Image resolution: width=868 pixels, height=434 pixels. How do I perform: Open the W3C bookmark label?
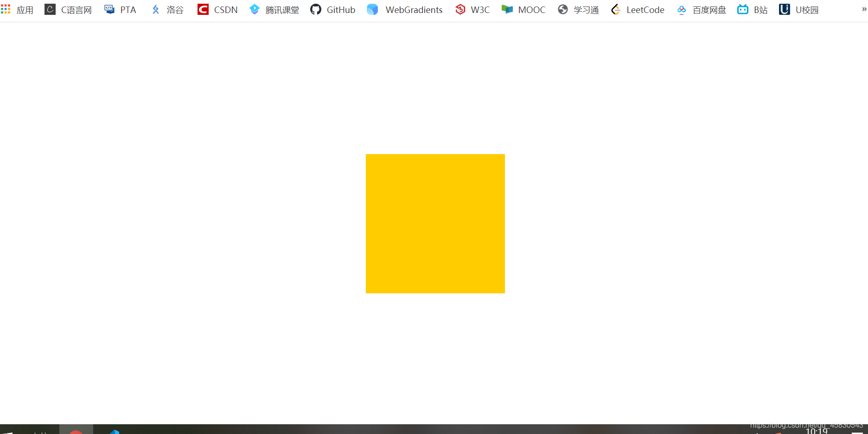pyautogui.click(x=480, y=10)
